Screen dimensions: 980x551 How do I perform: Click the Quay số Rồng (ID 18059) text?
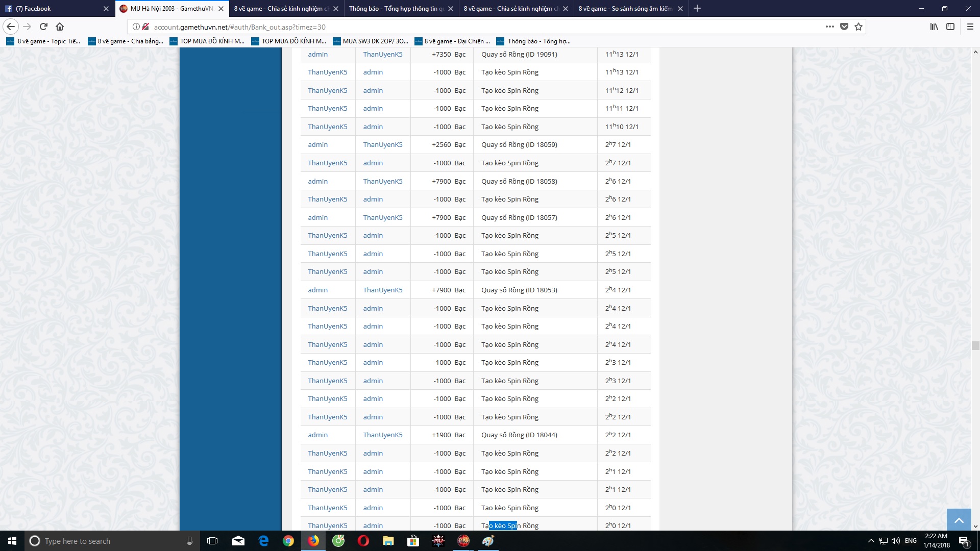519,145
